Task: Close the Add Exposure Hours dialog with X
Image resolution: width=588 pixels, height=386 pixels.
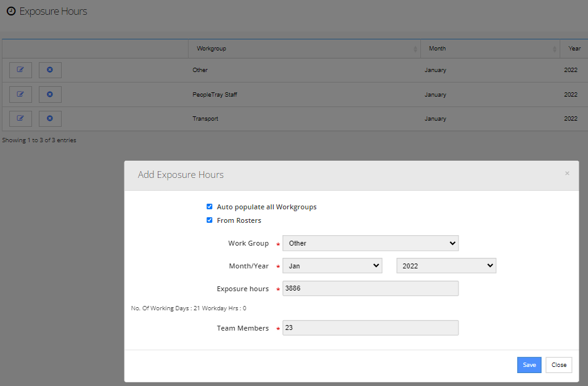Action: [567, 173]
